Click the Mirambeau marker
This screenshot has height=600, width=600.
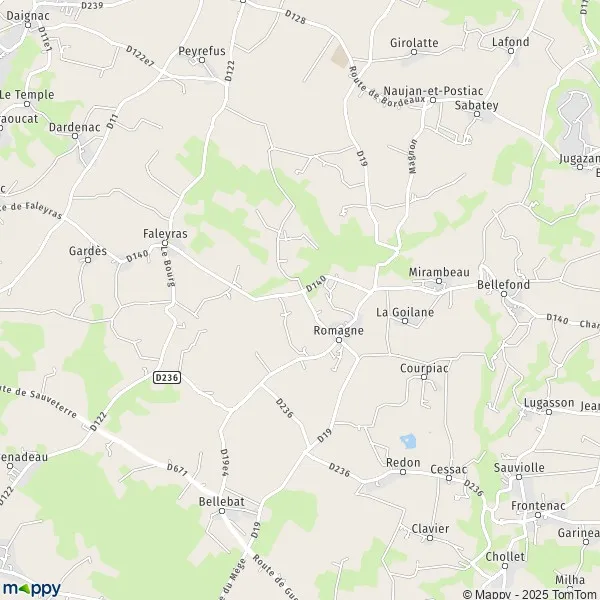[439, 281]
